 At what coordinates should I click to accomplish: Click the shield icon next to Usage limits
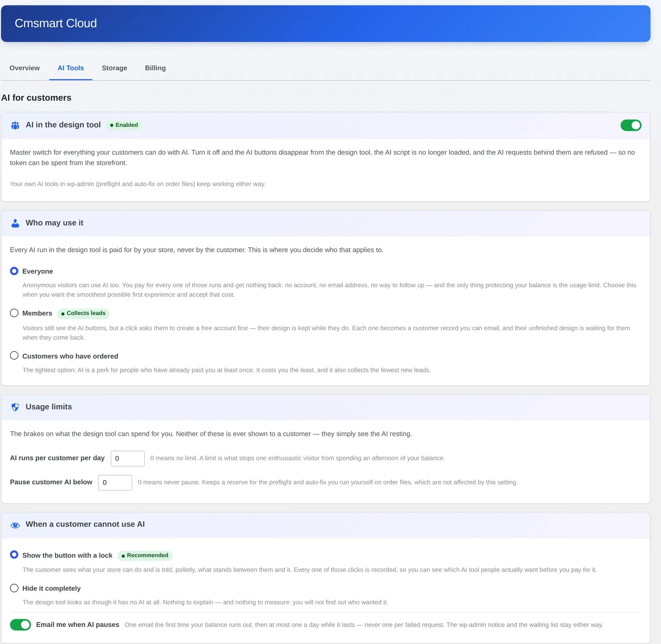coord(15,407)
